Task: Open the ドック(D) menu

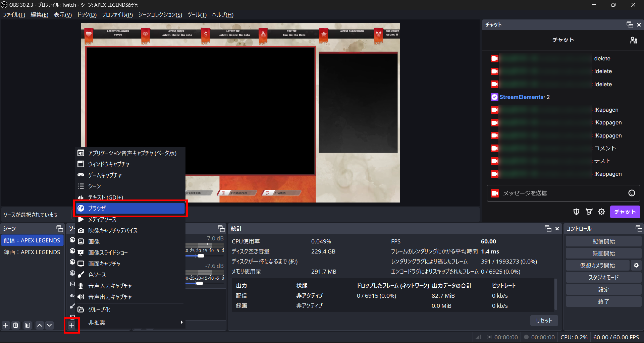Action: [87, 15]
